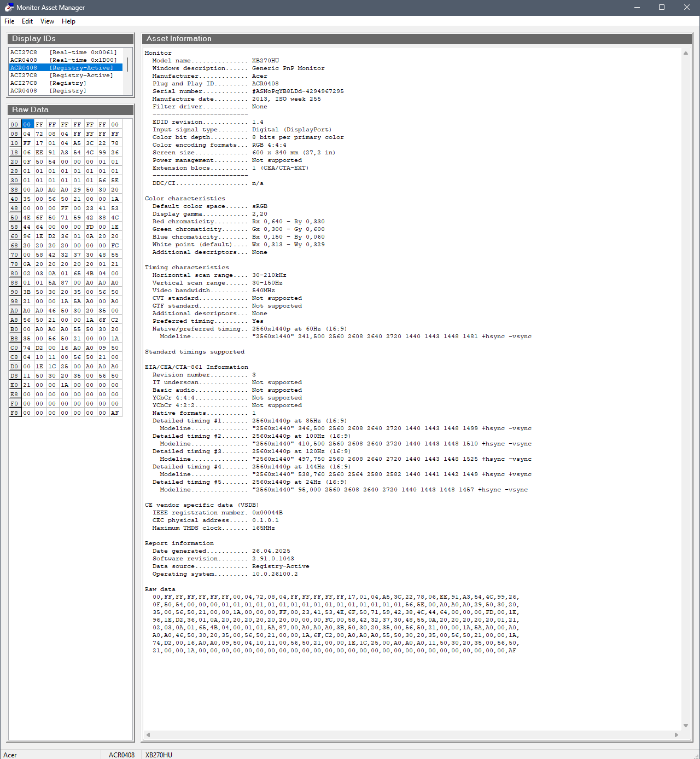700x759 pixels.
Task: Click raw data row offset B8
Action: [15, 339]
